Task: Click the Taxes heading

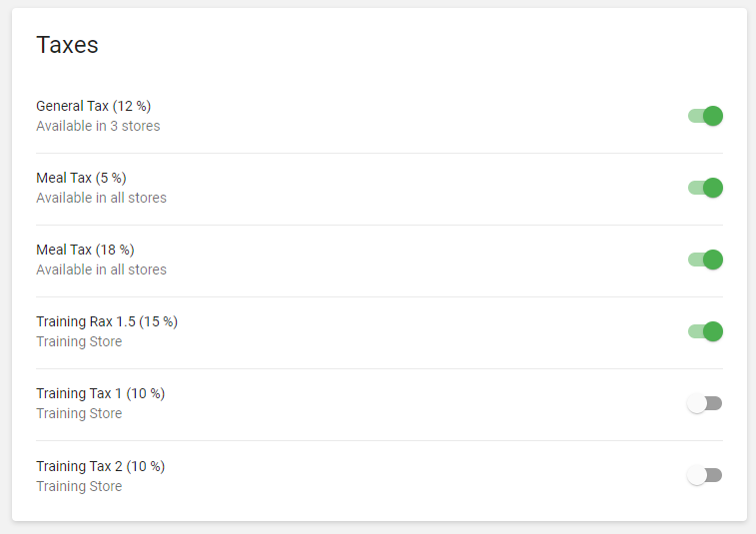Action: click(67, 45)
